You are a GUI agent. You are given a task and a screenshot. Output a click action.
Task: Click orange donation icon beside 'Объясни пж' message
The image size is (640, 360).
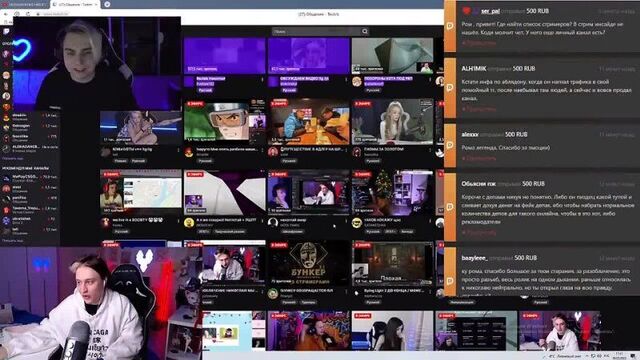(x=450, y=207)
